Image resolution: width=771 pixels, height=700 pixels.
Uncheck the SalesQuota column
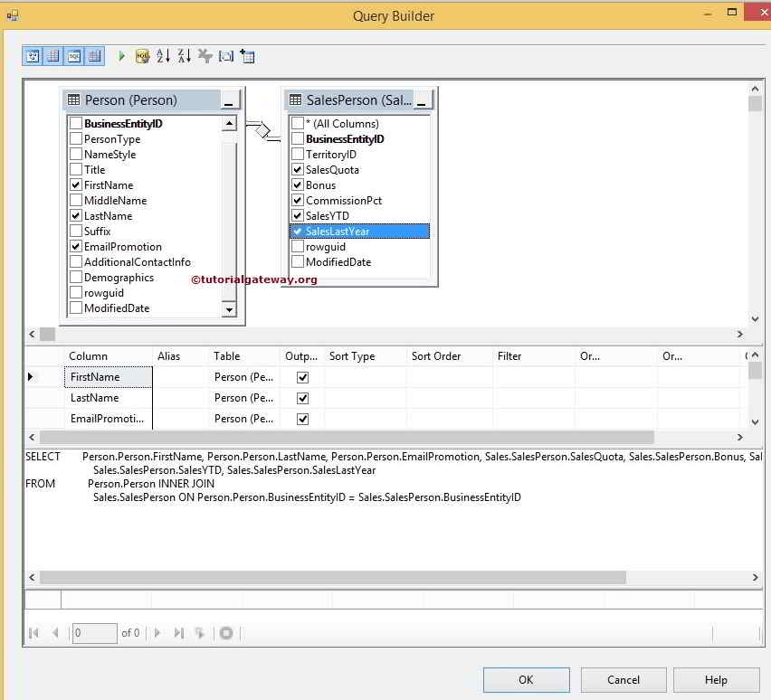(x=298, y=169)
